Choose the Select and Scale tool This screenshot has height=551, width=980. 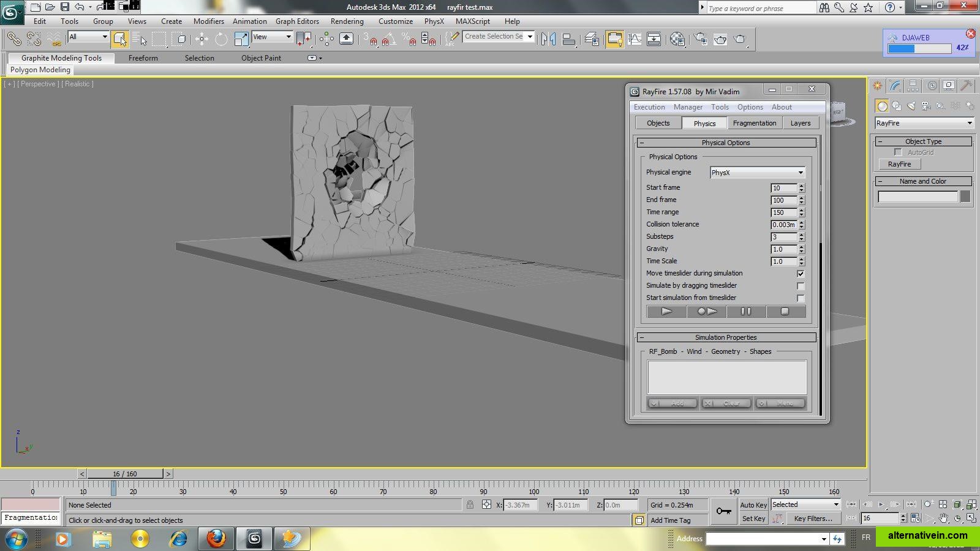(241, 39)
